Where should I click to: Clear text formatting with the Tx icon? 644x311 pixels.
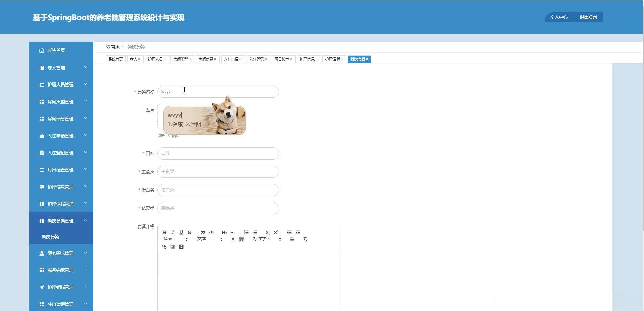[305, 239]
